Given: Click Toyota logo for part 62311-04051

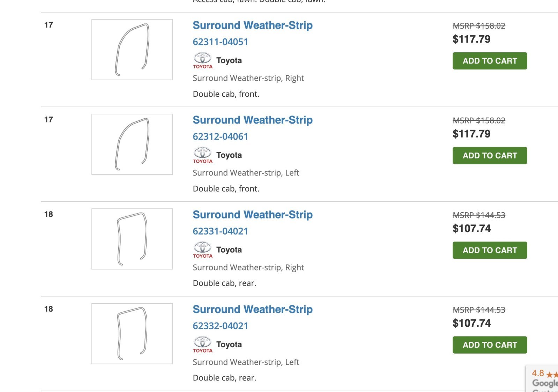Looking at the screenshot, I should click(203, 60).
